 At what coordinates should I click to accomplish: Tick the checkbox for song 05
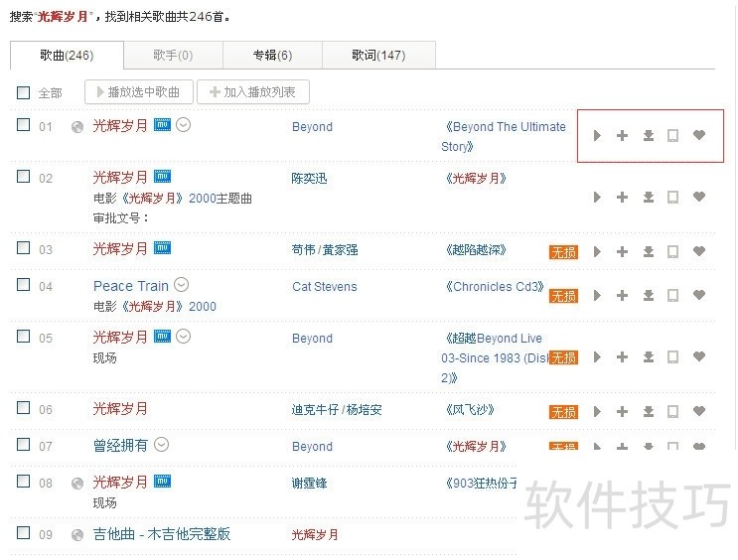[23, 337]
